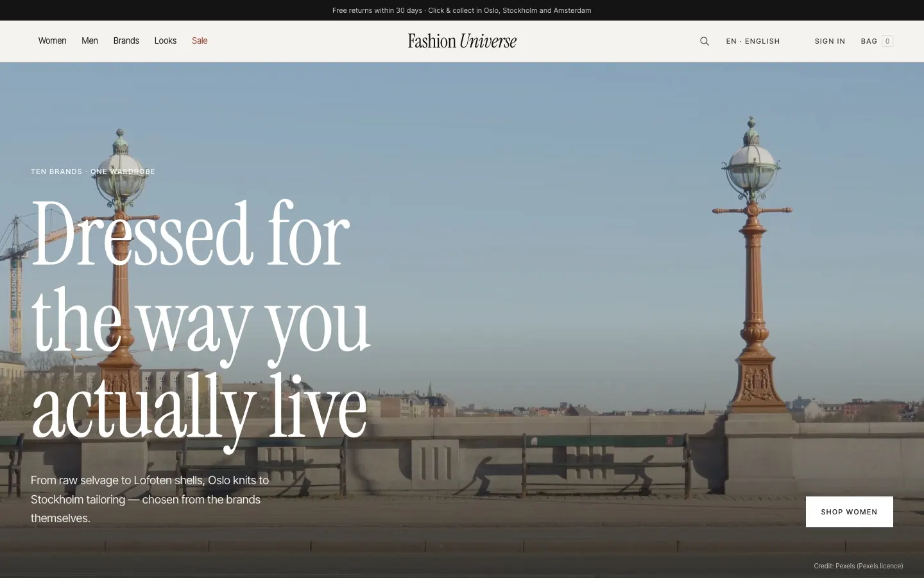Click the 'From raw selvage to Lofoten shells' paragraph
This screenshot has height=578, width=924.
(x=150, y=499)
